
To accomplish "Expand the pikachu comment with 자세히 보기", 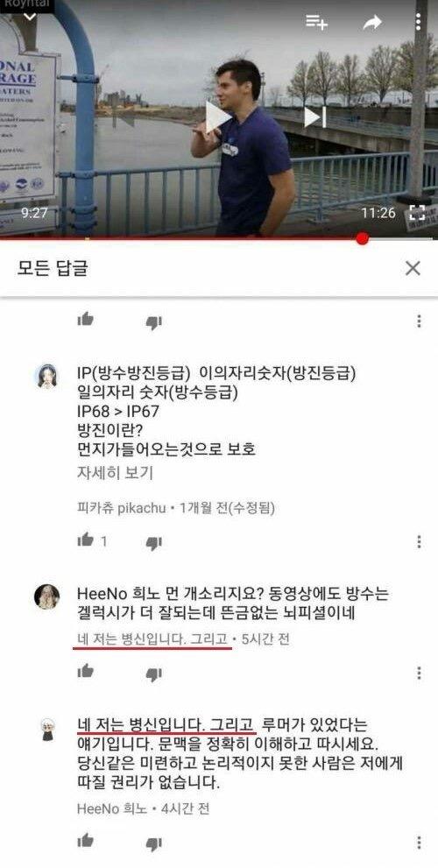I will 115,473.
